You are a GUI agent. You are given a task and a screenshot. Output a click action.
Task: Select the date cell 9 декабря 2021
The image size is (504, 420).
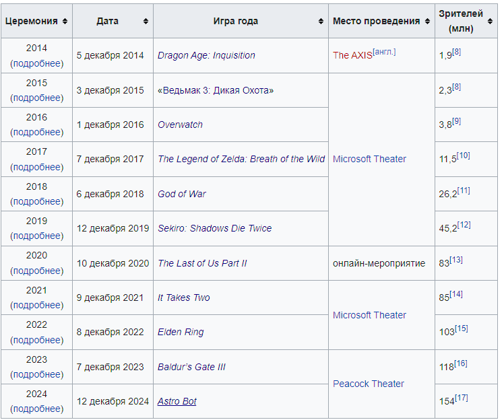113,297
